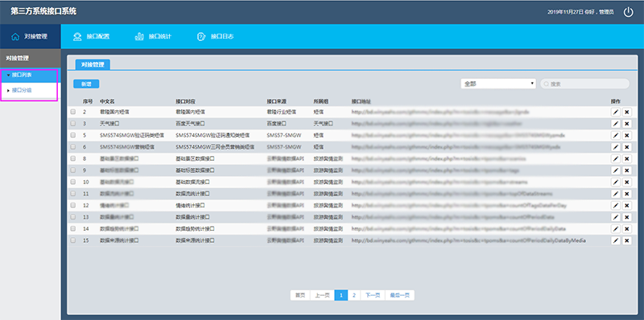Click the home icon beside 对接管理
This screenshot has width=644, height=320.
pyautogui.click(x=15, y=36)
